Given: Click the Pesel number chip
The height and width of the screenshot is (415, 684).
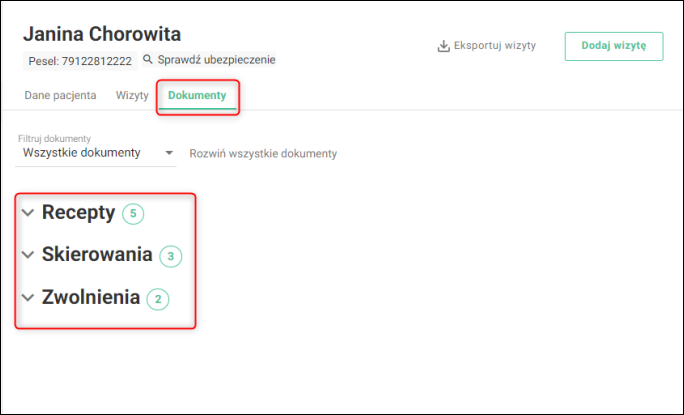Looking at the screenshot, I should click(x=80, y=61).
